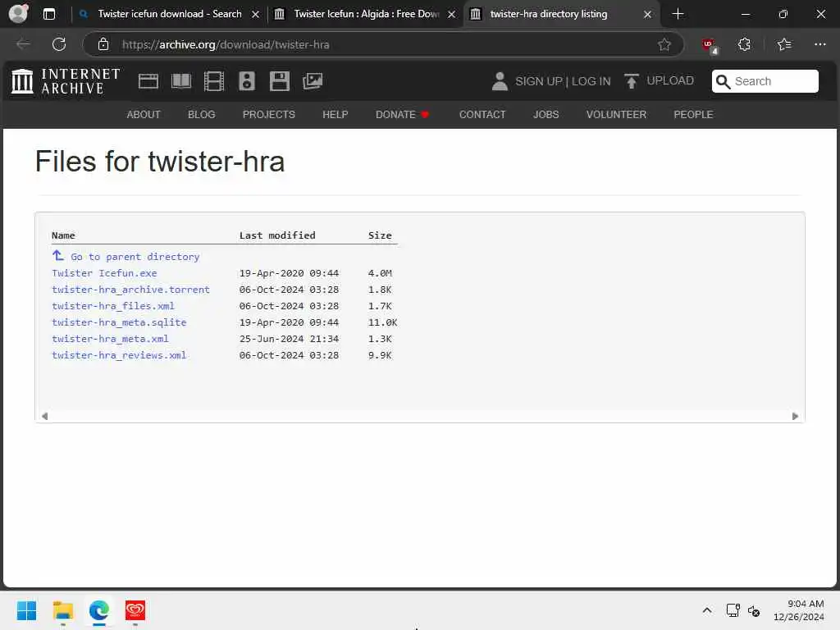Screen dimensions: 840x630
Task: Click the upload arrow icon
Action: click(x=631, y=81)
